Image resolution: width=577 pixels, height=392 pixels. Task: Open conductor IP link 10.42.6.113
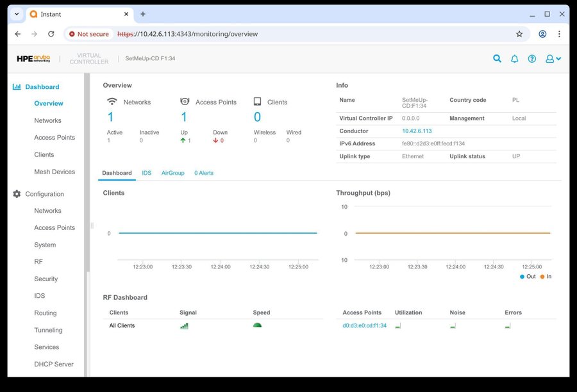pos(417,131)
